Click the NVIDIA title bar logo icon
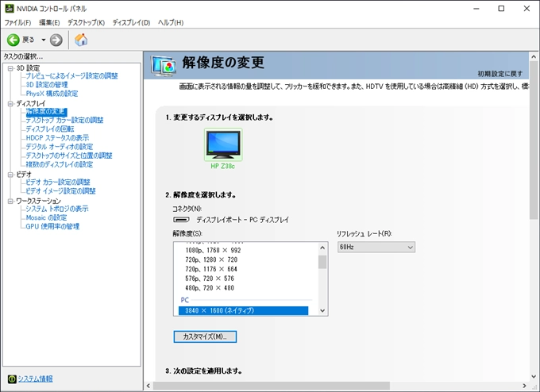540x392 pixels. tap(10, 8)
